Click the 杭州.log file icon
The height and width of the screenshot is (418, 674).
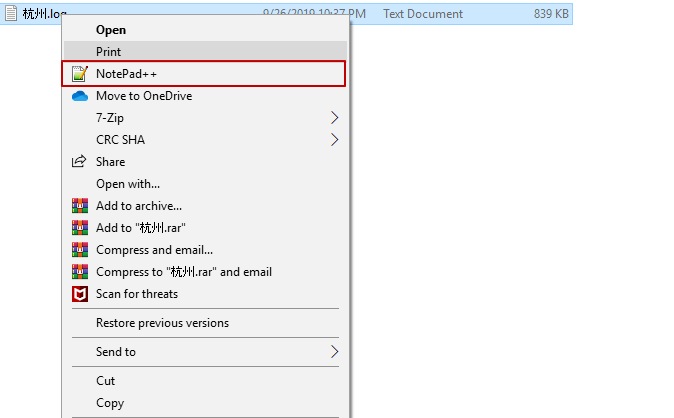click(12, 14)
